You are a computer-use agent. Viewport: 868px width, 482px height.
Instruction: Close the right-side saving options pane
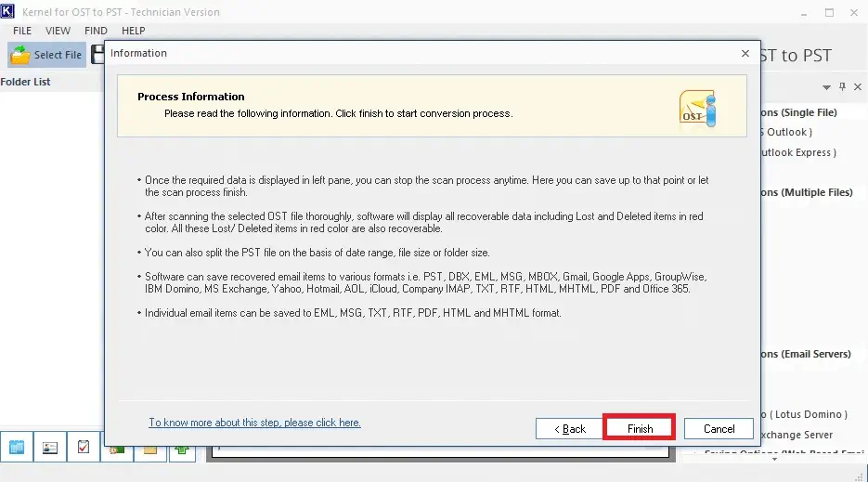[x=858, y=87]
